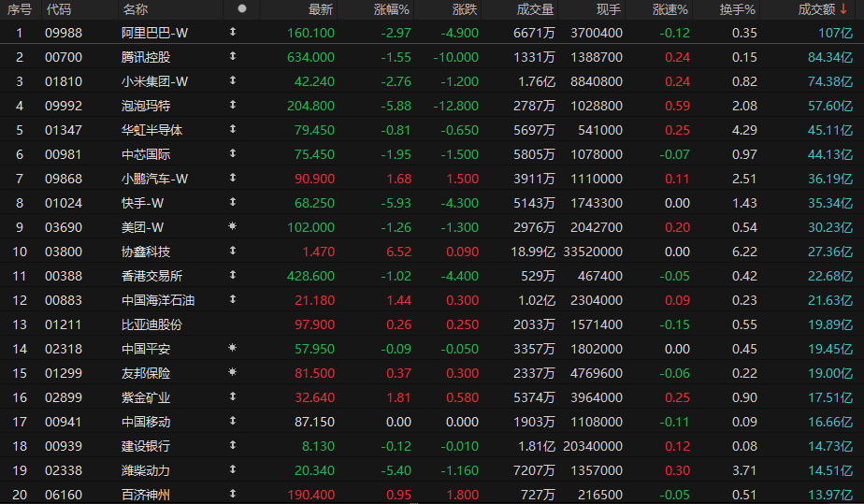The width and height of the screenshot is (864, 504).
Task: Click the marker icon in the 中国移动 row
Action: point(233,421)
